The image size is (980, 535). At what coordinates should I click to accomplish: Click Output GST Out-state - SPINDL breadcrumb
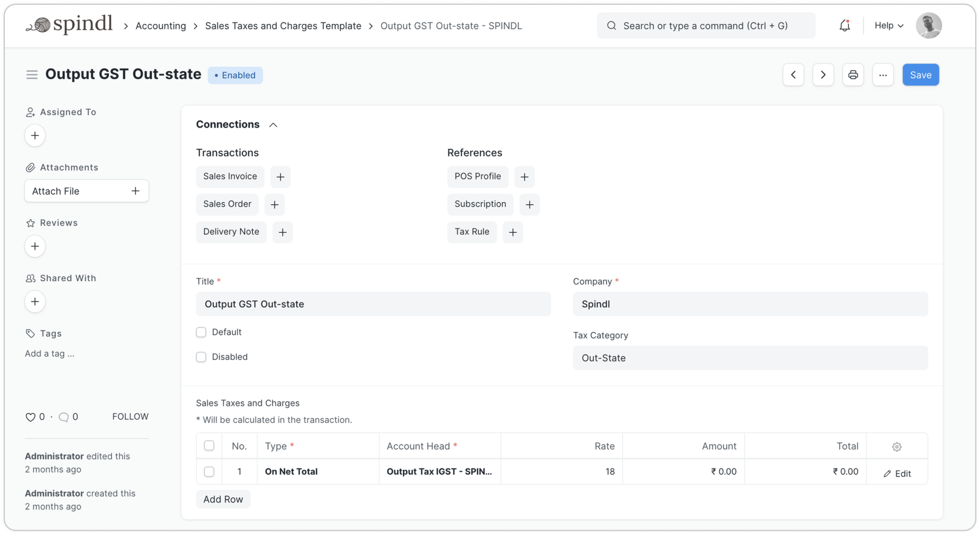(451, 26)
